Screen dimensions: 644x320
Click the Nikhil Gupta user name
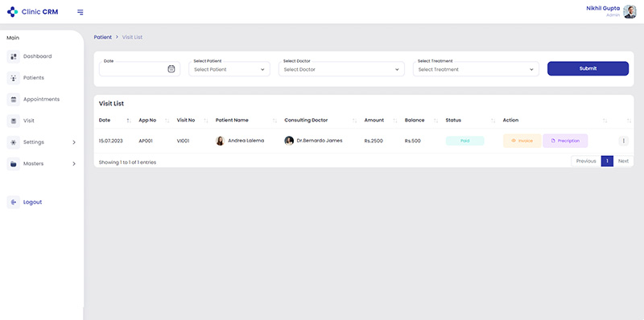point(603,8)
